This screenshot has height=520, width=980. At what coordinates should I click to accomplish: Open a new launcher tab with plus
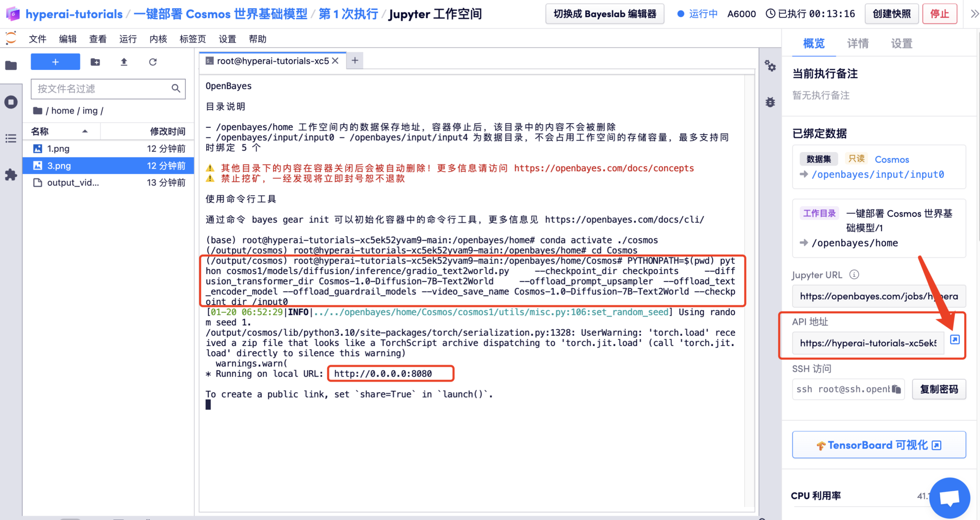355,60
